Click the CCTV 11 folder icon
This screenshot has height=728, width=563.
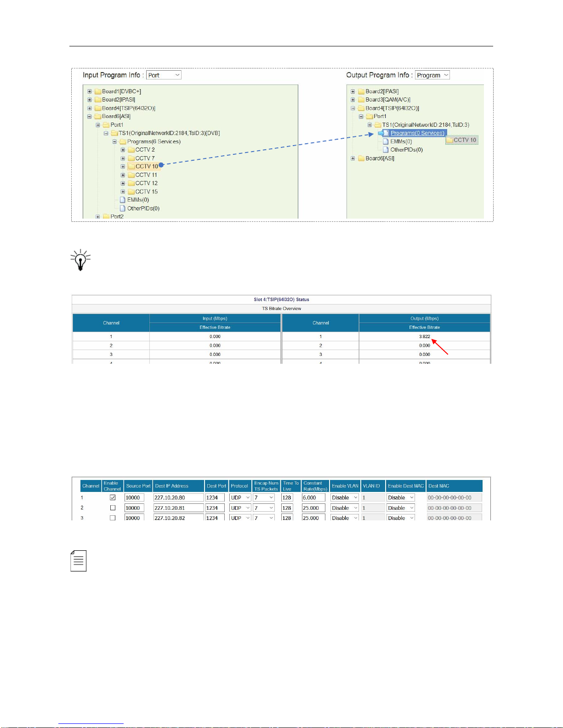(x=131, y=175)
